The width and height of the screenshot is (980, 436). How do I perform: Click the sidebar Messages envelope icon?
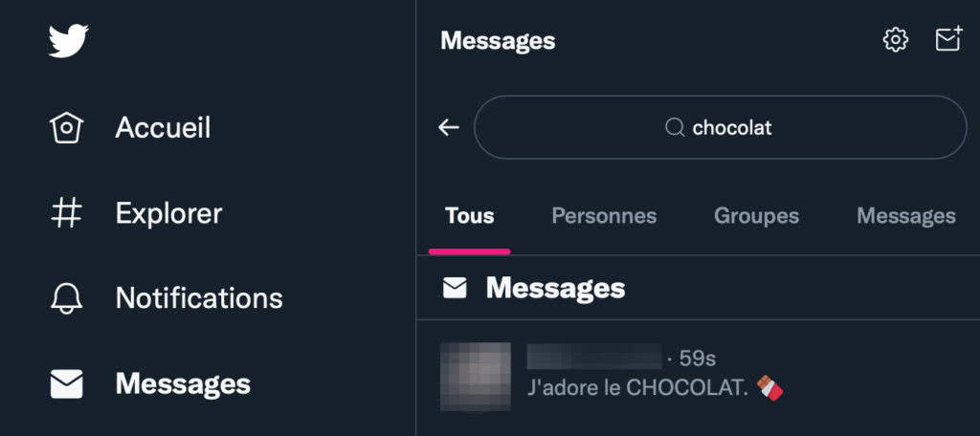(66, 384)
